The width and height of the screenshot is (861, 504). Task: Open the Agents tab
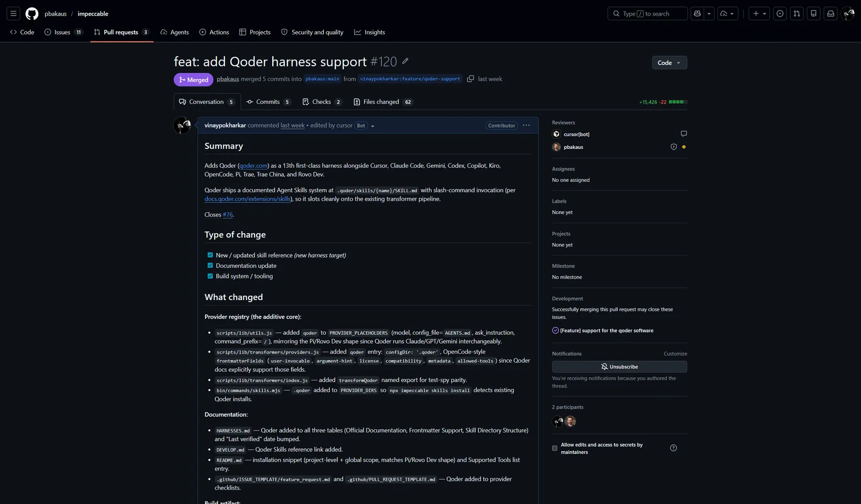click(174, 32)
